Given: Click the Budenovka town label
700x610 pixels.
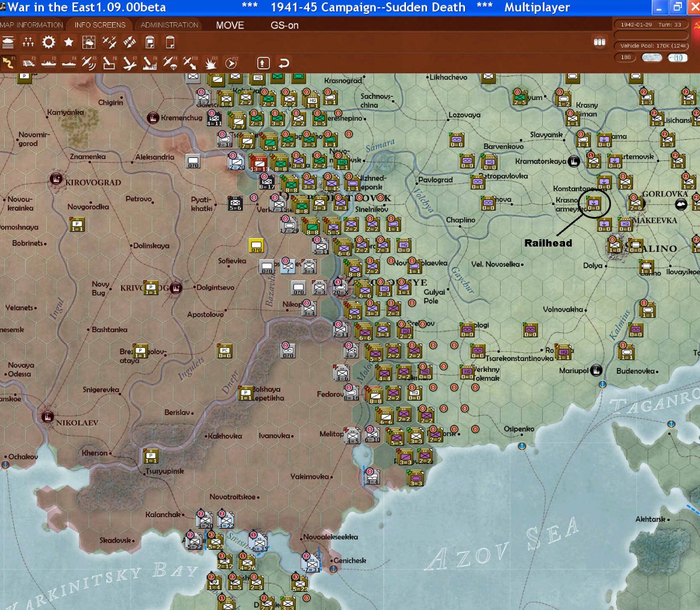Looking at the screenshot, I should (x=636, y=371).
